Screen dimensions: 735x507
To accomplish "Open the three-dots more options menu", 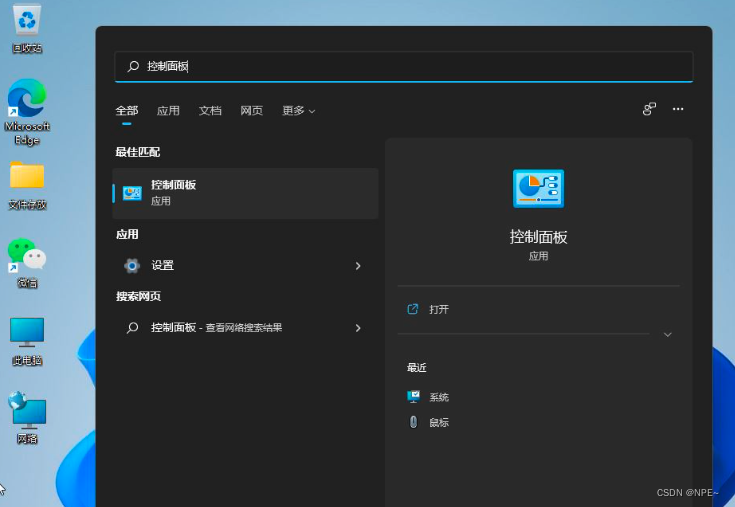I will (678, 109).
